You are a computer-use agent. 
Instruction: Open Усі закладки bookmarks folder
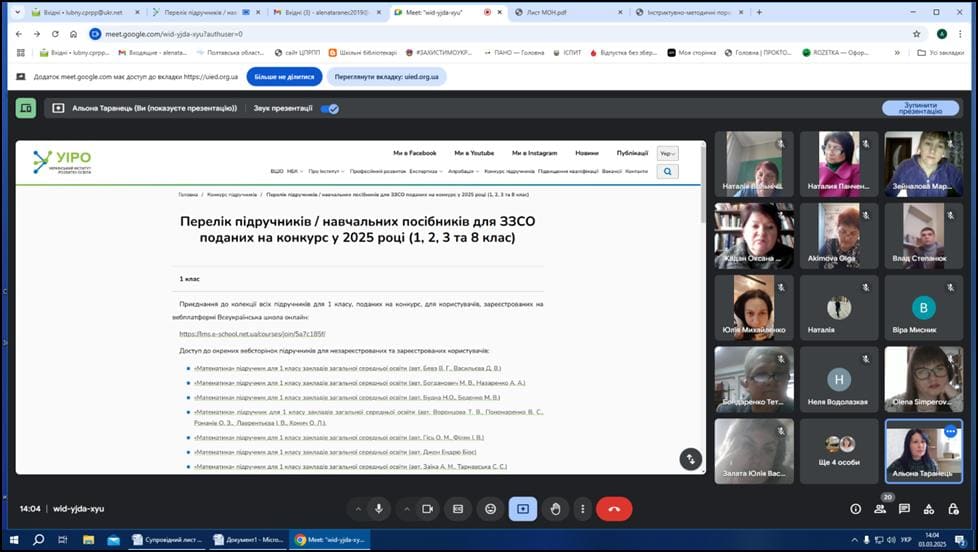941,52
